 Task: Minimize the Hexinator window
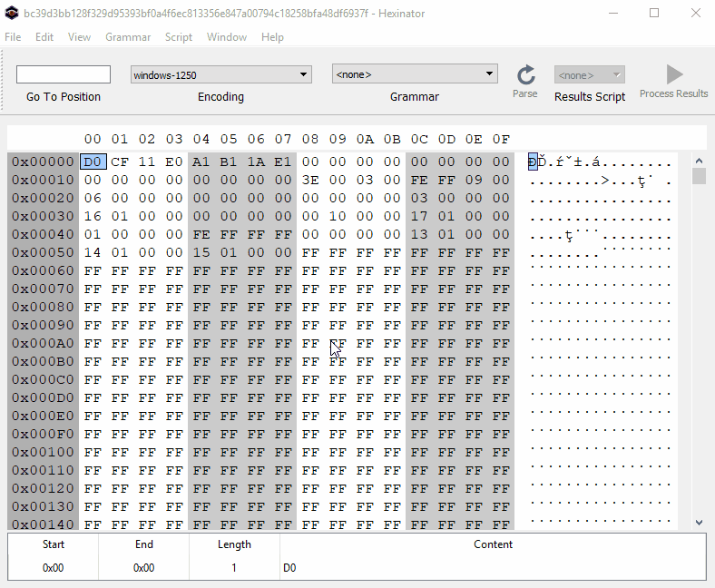click(613, 14)
